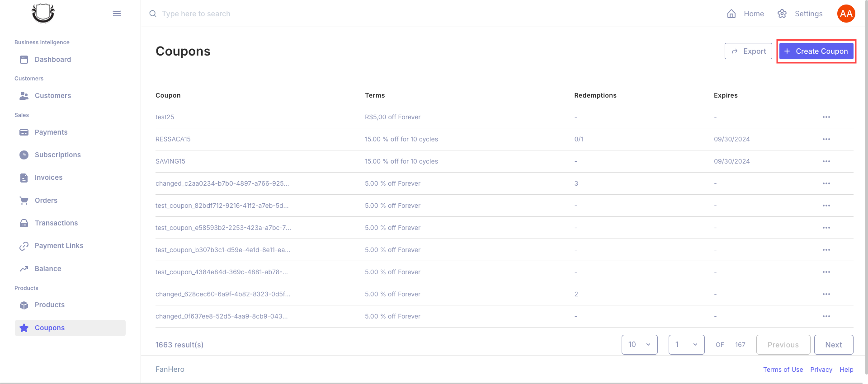Click the Invoices document icon

(x=24, y=178)
